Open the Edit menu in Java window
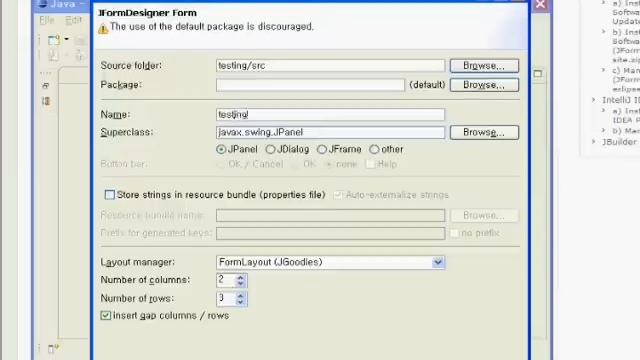 pyautogui.click(x=73, y=20)
